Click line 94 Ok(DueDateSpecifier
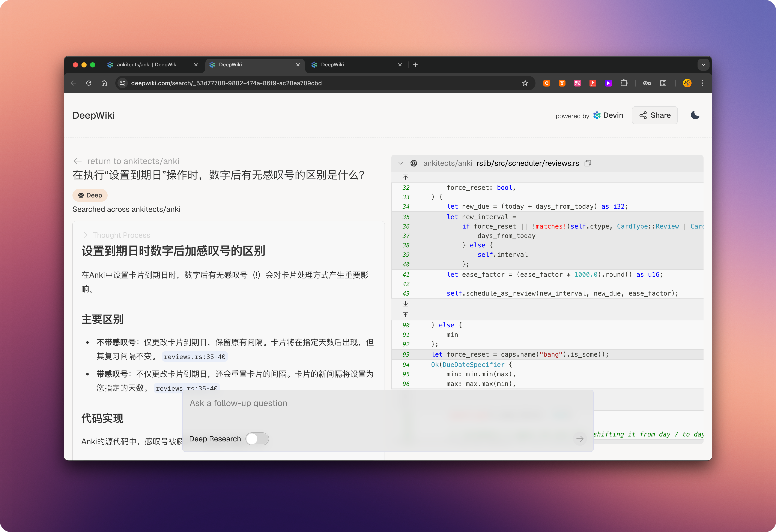This screenshot has width=776, height=532. [x=471, y=365]
